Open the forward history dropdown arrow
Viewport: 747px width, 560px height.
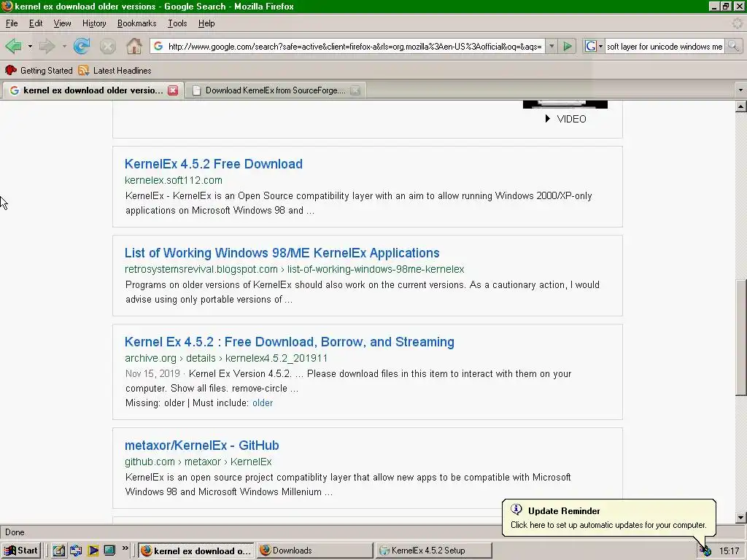click(x=64, y=46)
